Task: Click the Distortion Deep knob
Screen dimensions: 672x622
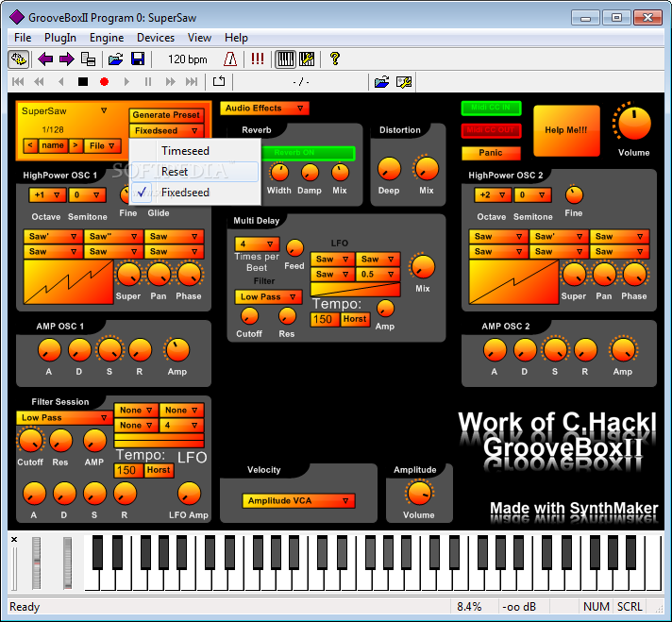Action: click(389, 168)
